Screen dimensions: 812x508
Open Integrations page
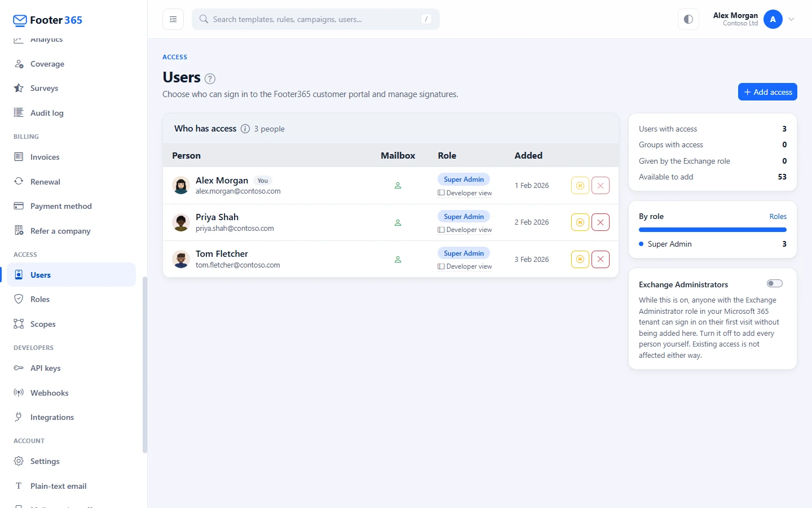72,417
